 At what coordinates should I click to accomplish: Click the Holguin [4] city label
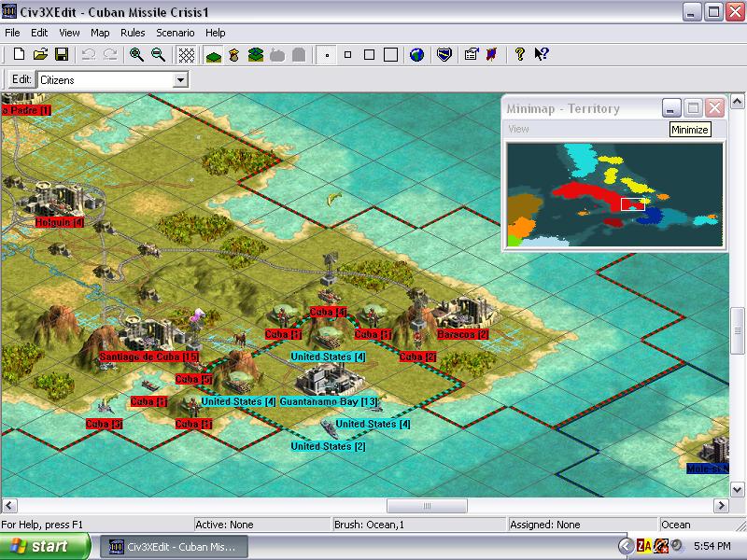tap(60, 222)
